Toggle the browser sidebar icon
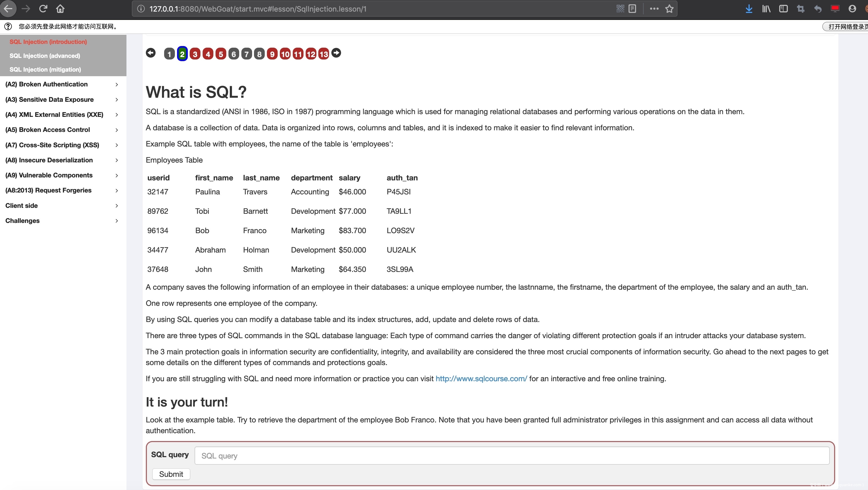The height and width of the screenshot is (490, 868). coord(784,9)
